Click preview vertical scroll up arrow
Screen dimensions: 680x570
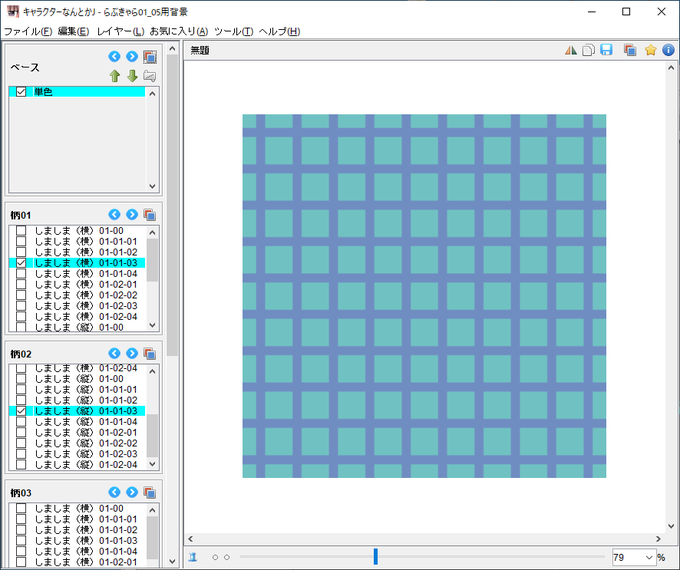pyautogui.click(x=671, y=68)
